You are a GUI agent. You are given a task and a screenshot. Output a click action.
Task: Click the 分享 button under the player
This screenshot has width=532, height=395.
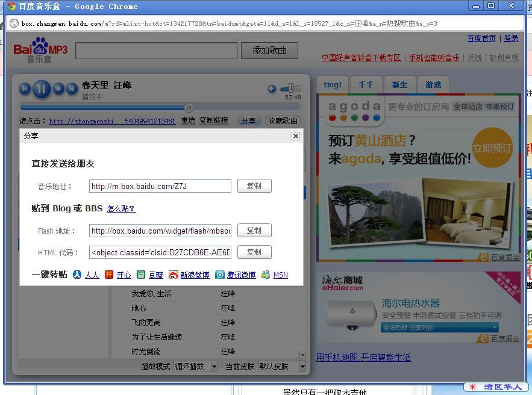249,120
